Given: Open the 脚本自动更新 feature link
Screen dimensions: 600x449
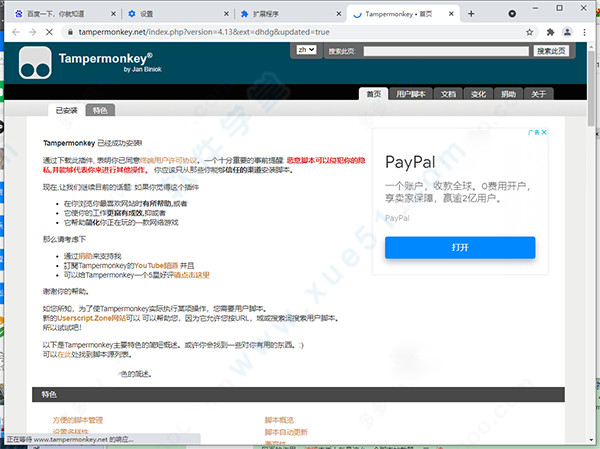Looking at the screenshot, I should click(286, 432).
